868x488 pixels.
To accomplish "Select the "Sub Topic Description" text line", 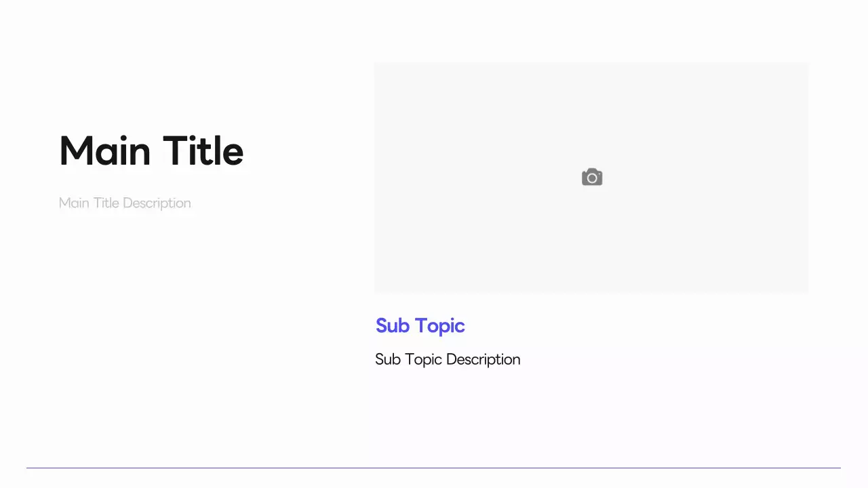I will point(448,359).
